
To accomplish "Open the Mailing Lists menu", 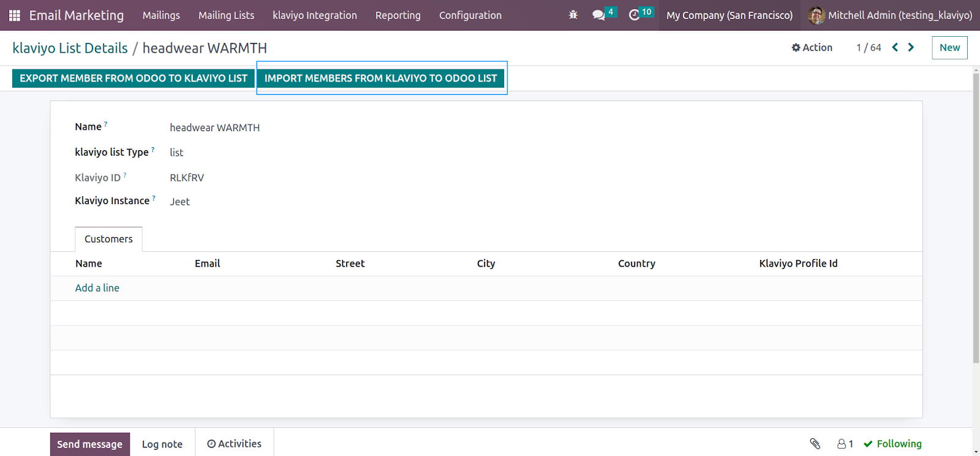I will pos(226,15).
